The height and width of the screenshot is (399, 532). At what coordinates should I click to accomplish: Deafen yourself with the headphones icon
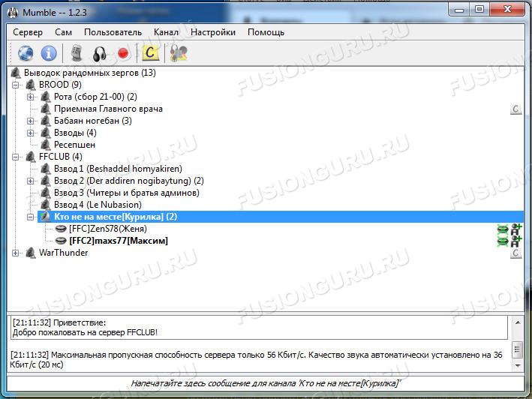(x=99, y=53)
